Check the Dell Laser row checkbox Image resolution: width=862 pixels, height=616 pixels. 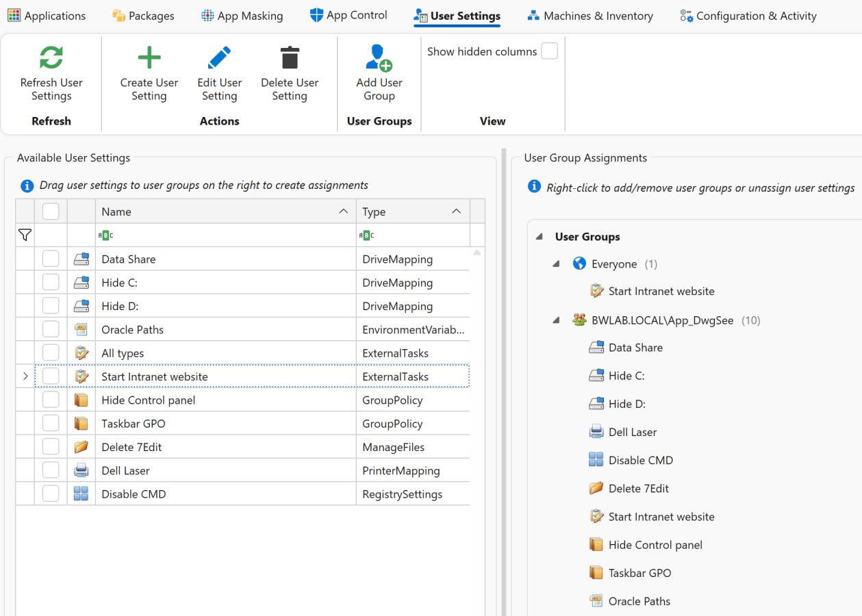(x=51, y=470)
